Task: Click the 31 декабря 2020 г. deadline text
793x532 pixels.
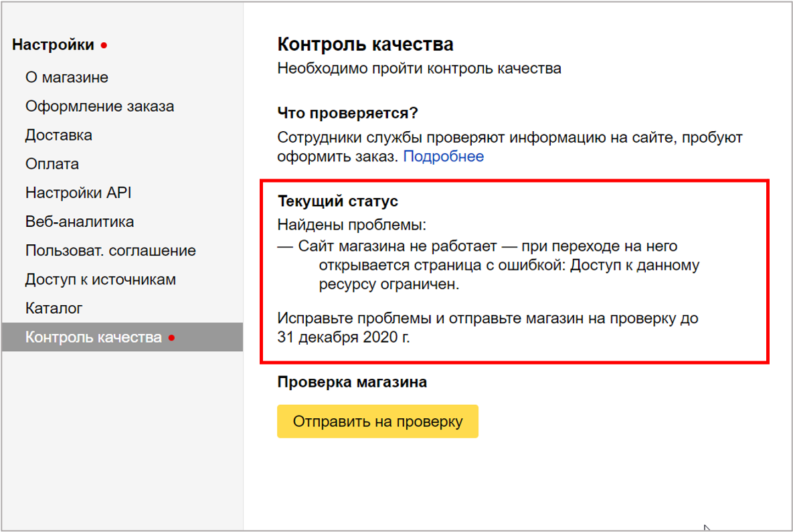Action: coord(343,337)
